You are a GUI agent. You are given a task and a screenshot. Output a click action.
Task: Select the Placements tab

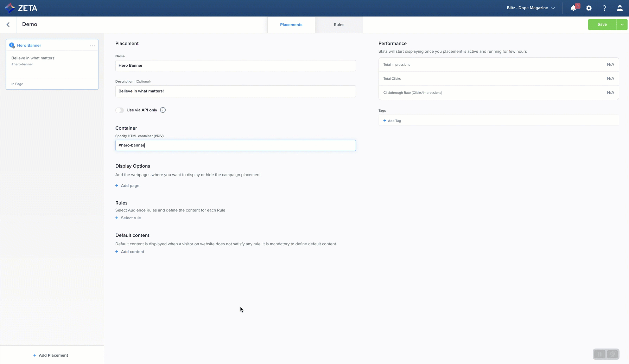[291, 25]
